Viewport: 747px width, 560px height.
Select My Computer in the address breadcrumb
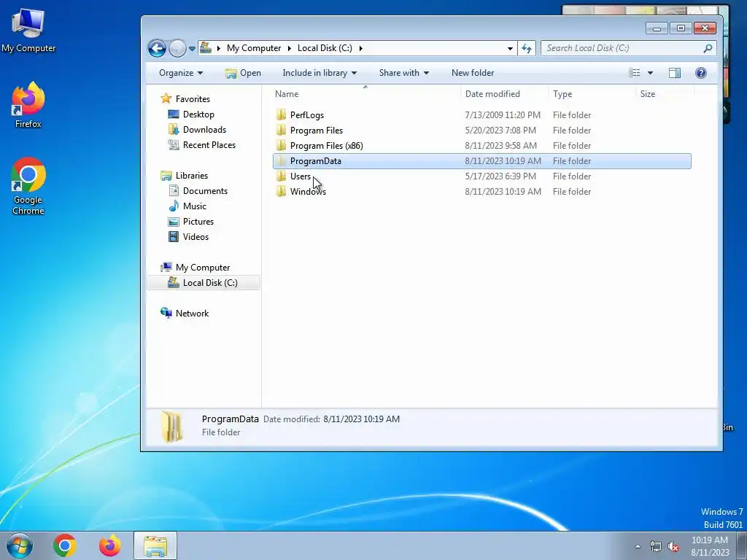[254, 48]
